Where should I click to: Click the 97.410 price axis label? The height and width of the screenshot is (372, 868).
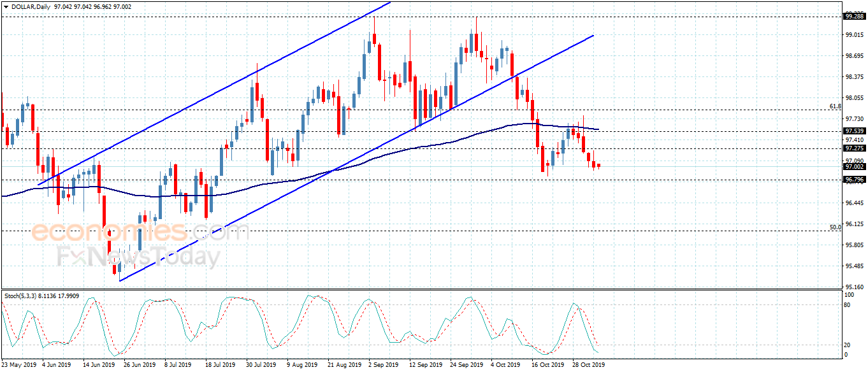tap(853, 140)
